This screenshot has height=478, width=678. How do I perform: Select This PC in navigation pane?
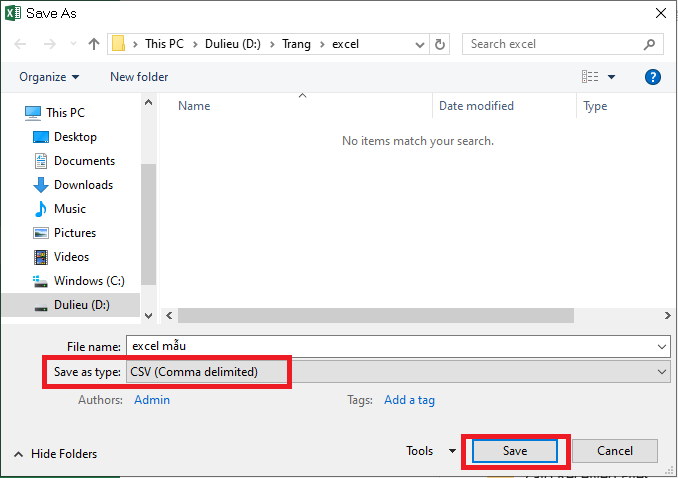point(65,113)
